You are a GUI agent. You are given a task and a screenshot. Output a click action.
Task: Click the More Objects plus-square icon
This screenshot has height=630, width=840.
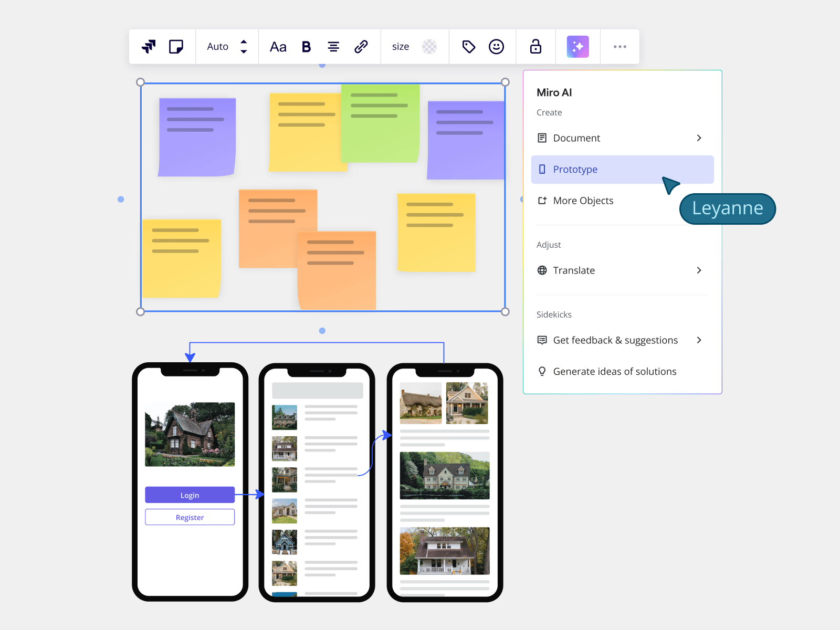click(542, 201)
